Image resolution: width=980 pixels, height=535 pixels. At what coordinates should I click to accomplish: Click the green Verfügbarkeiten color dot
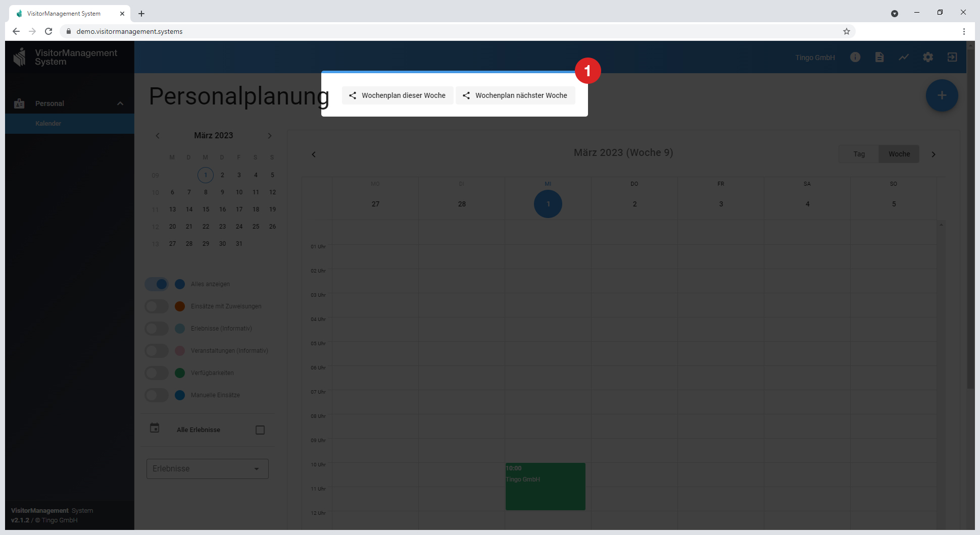(180, 373)
